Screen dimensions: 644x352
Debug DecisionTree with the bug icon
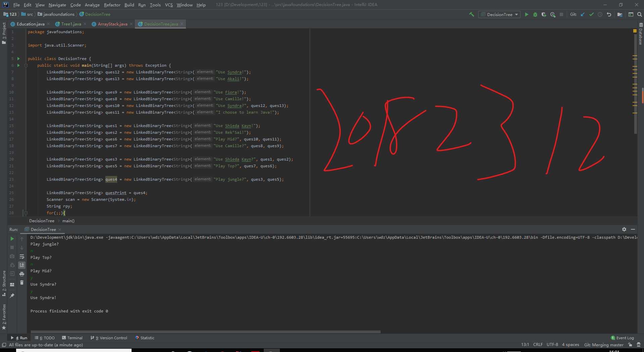[x=535, y=14]
